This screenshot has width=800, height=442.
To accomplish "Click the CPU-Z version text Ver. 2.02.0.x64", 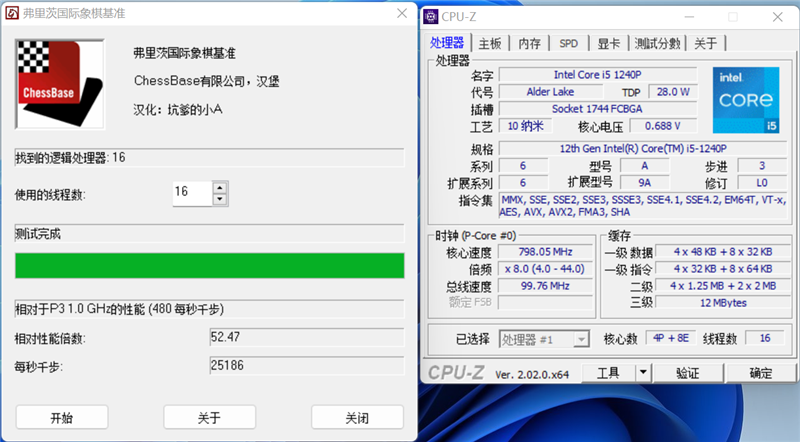I will [x=532, y=375].
